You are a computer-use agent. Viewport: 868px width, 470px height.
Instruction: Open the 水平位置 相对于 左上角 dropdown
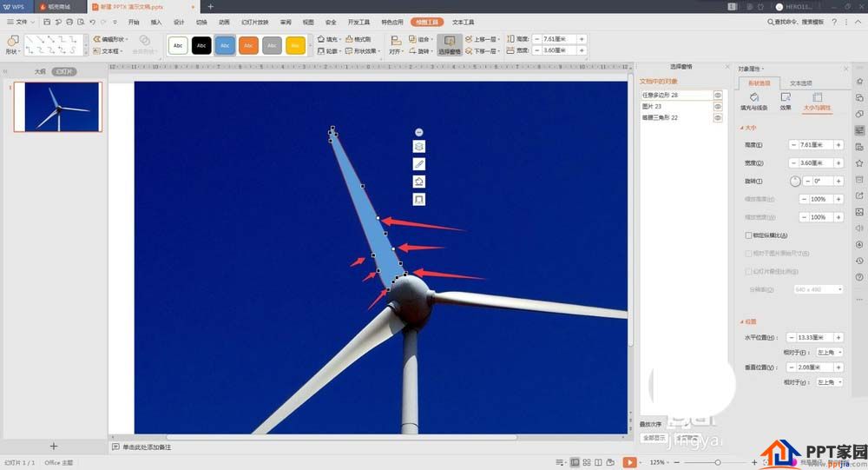(829, 353)
